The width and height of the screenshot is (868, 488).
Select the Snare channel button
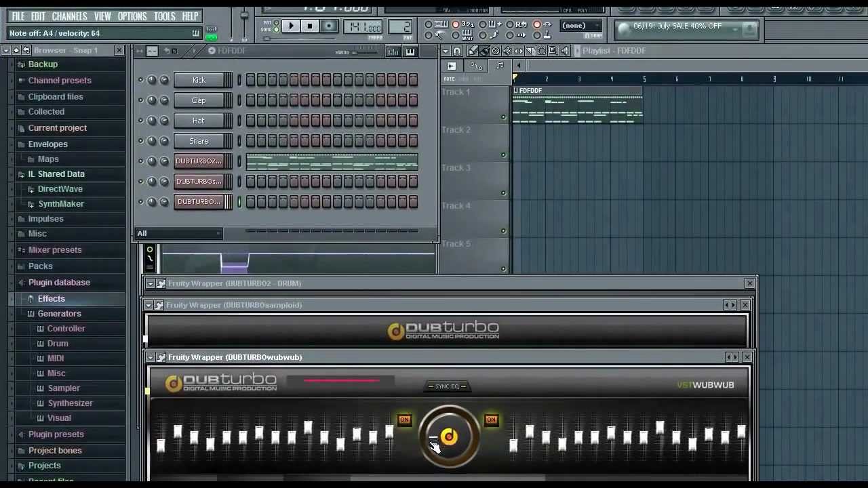pyautogui.click(x=199, y=141)
